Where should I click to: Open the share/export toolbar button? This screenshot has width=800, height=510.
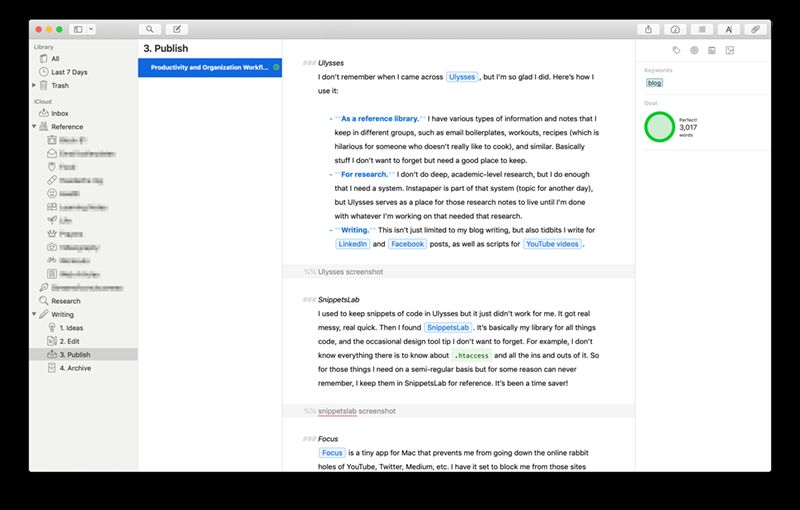click(x=647, y=29)
